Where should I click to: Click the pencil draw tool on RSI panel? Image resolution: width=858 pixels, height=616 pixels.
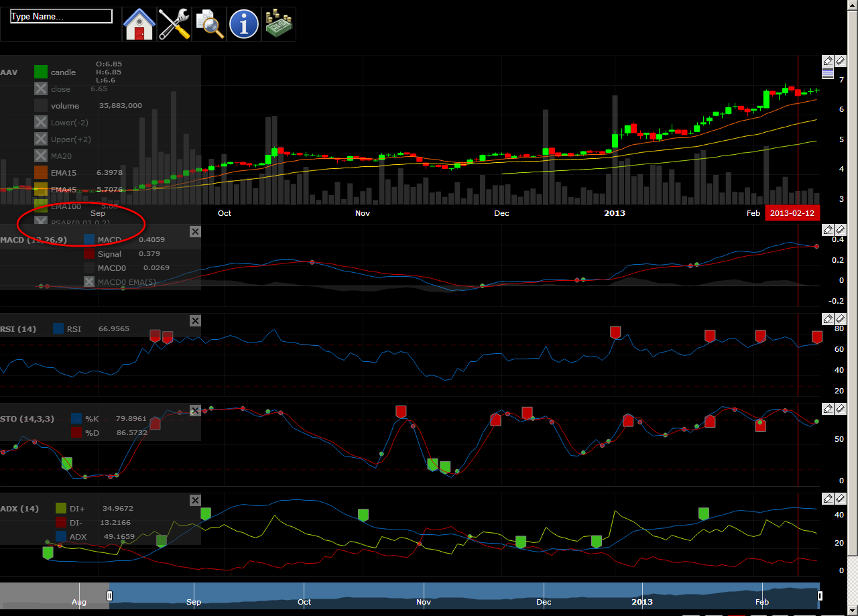pyautogui.click(x=828, y=319)
